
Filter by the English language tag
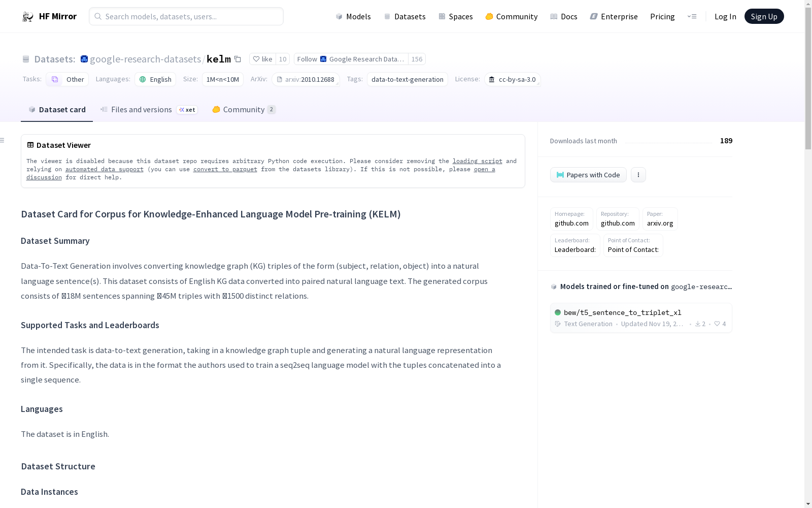click(x=155, y=79)
